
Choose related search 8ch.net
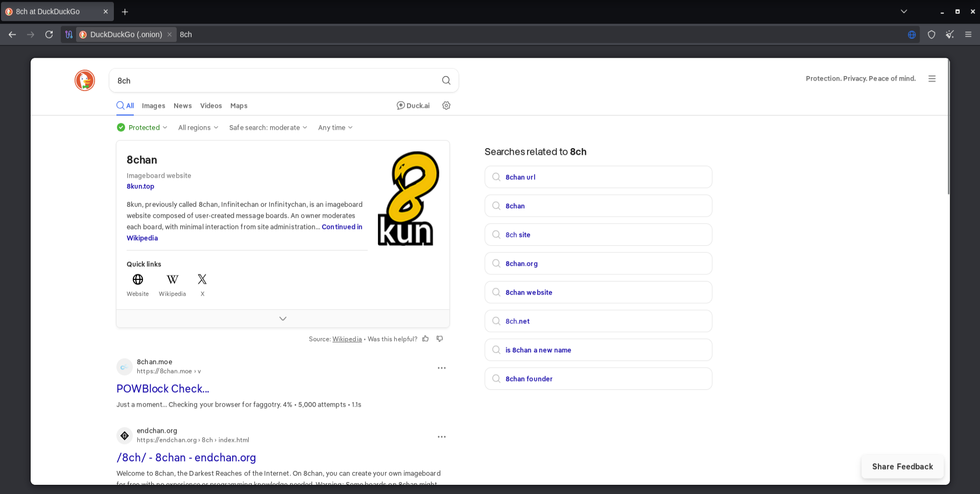599,321
